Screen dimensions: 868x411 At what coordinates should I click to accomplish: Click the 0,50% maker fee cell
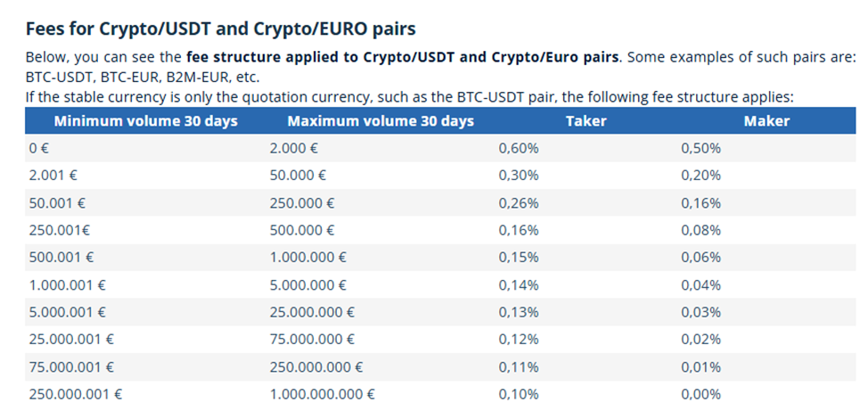click(x=700, y=149)
